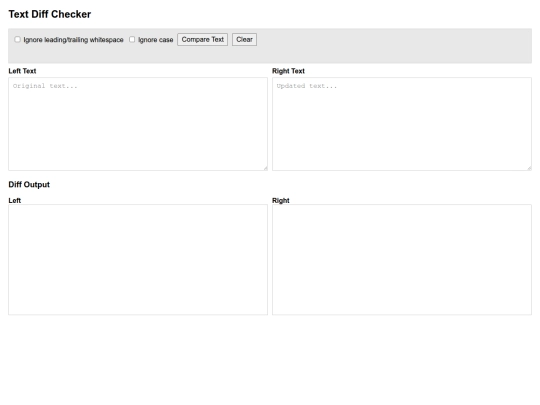Click the Ignore leading/trailing whitespace label
The height and width of the screenshot is (405, 540).
click(73, 40)
